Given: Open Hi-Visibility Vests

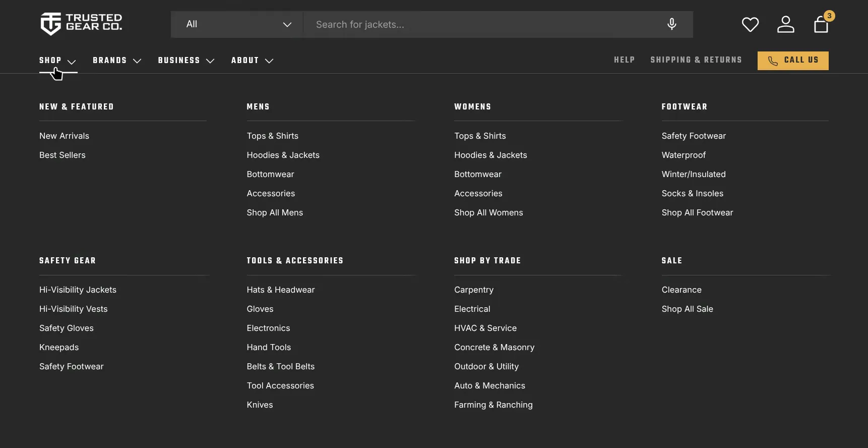Looking at the screenshot, I should [74, 309].
